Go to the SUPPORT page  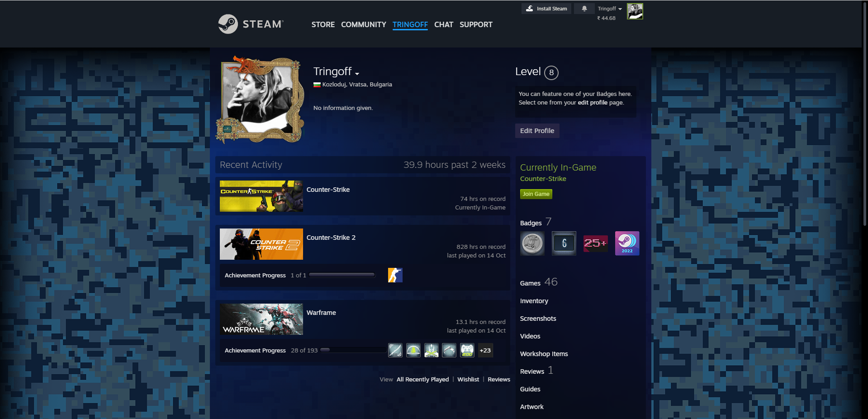476,24
